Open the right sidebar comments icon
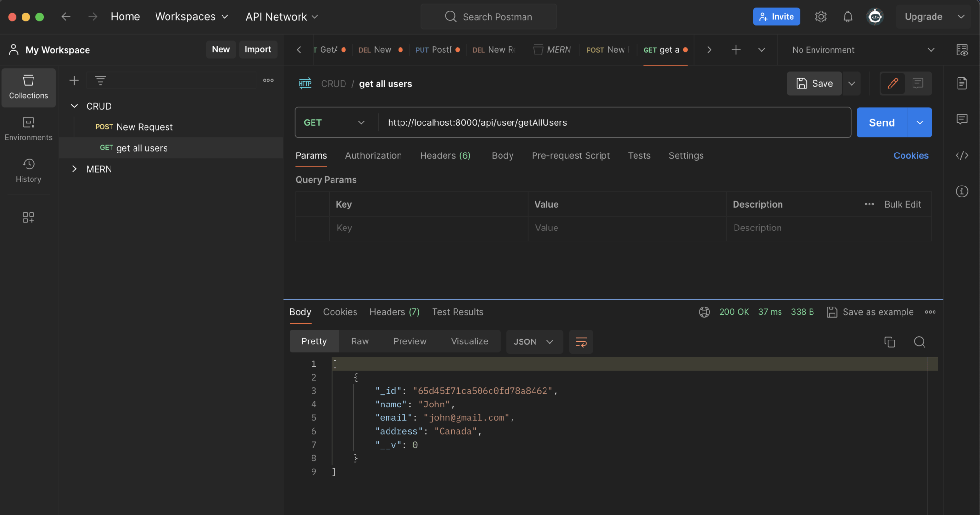Image resolution: width=980 pixels, height=515 pixels. pos(962,119)
